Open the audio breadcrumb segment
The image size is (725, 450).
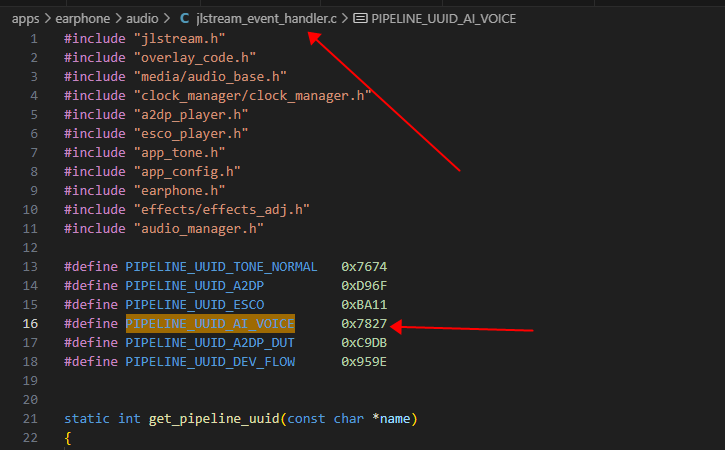142,18
